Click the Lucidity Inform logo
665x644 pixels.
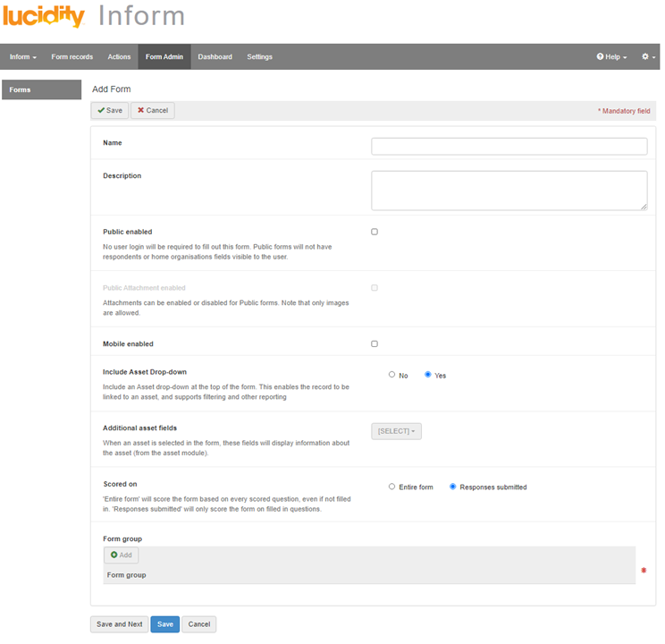93,16
